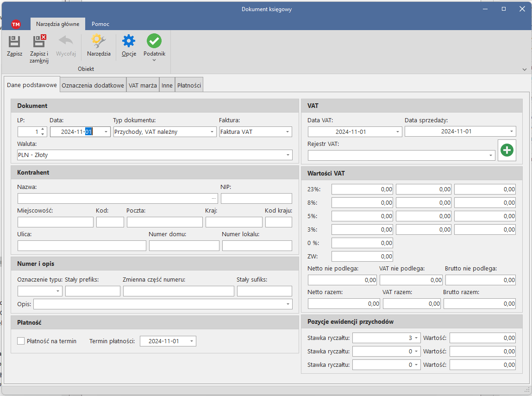Click the Podatnik green checkmark icon

tap(154, 42)
